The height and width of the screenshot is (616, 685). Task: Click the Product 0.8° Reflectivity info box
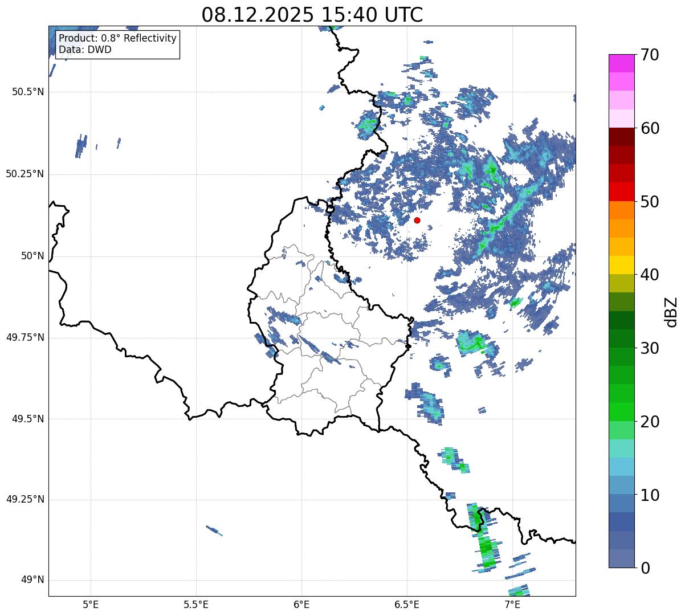[x=117, y=44]
